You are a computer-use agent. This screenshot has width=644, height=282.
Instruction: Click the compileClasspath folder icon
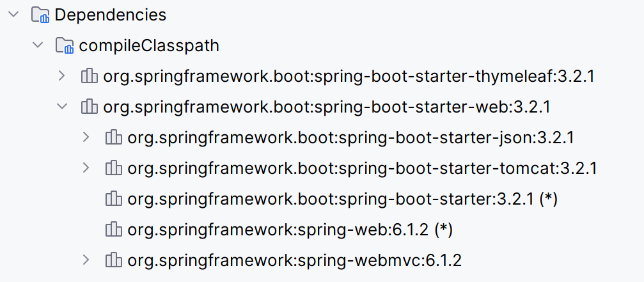tap(65, 45)
